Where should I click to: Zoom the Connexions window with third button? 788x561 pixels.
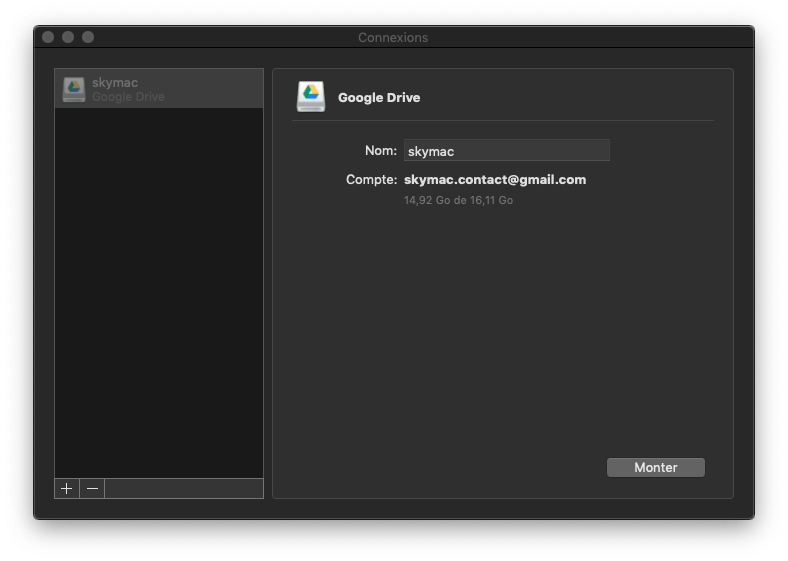point(88,37)
